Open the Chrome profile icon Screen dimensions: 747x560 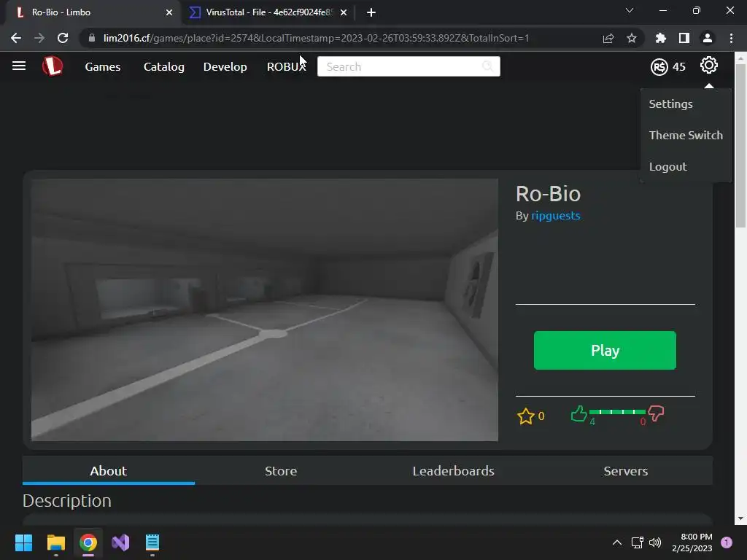tap(708, 38)
